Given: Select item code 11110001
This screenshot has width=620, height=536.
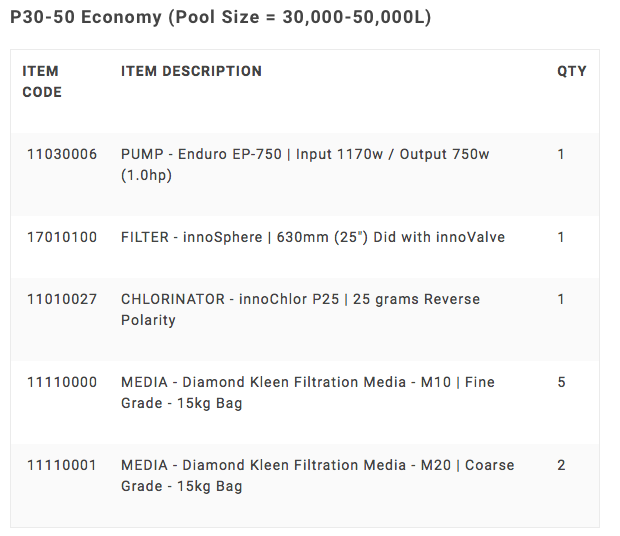Looking at the screenshot, I should [62, 465].
